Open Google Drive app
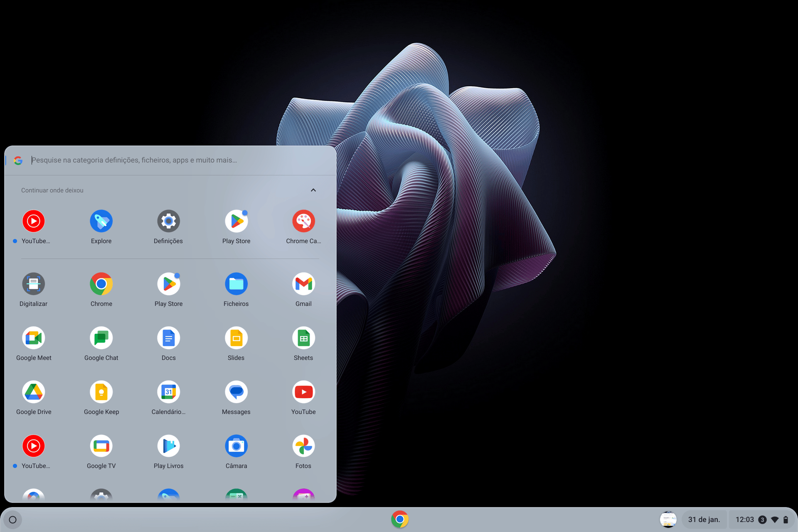Screen dimensions: 798x532 [34, 392]
